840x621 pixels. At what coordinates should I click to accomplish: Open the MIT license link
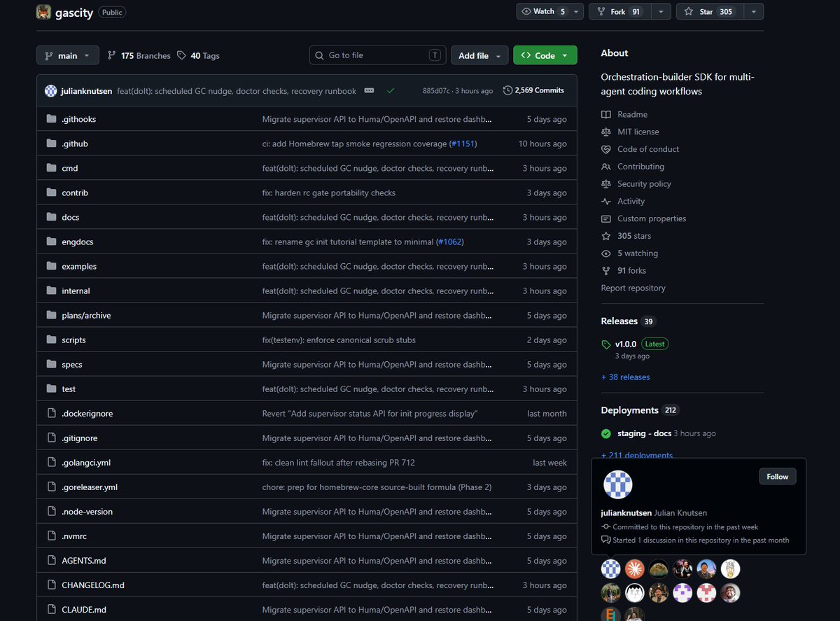630,132
